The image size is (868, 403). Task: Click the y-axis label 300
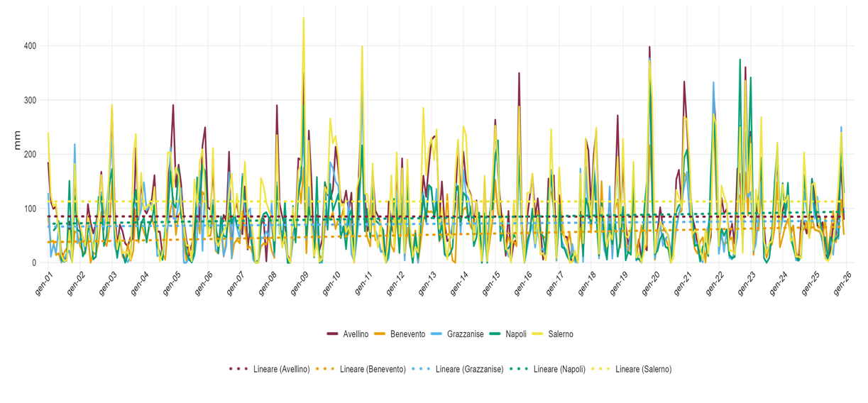pyautogui.click(x=31, y=100)
